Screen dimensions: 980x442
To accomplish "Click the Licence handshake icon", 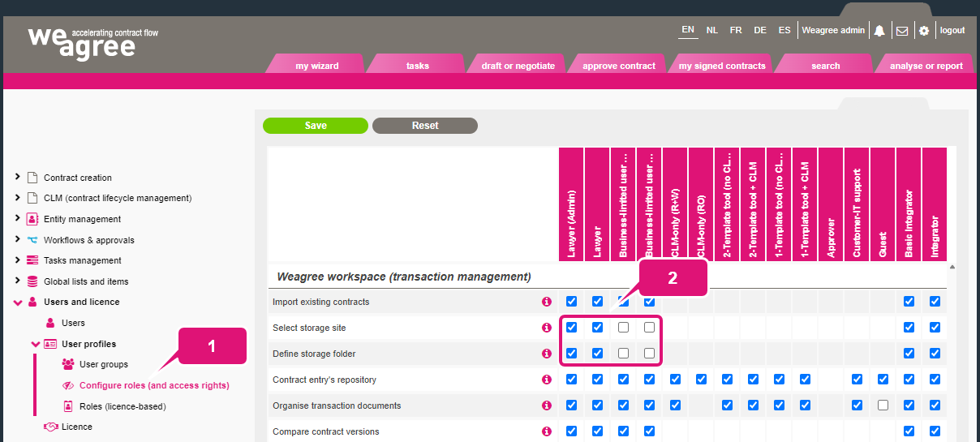I will pyautogui.click(x=50, y=427).
